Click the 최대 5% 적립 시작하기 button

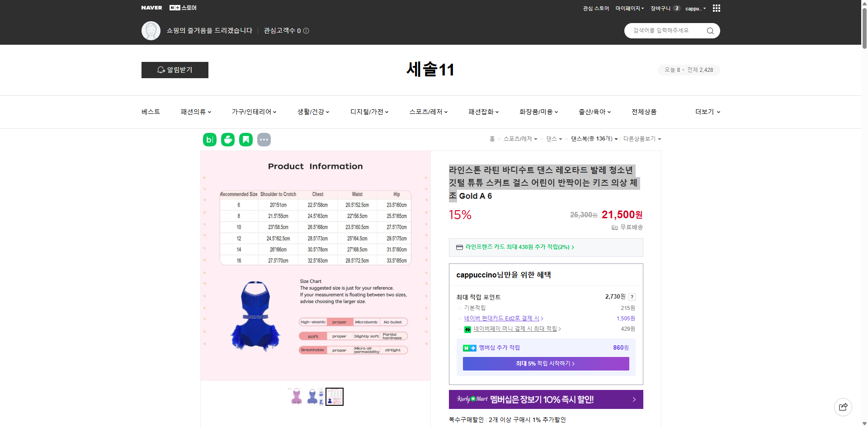click(x=546, y=363)
